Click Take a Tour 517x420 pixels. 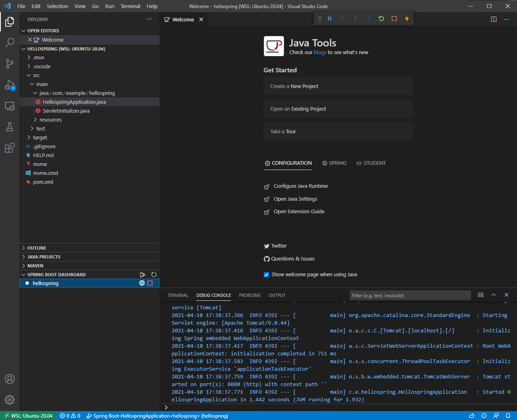338,131
